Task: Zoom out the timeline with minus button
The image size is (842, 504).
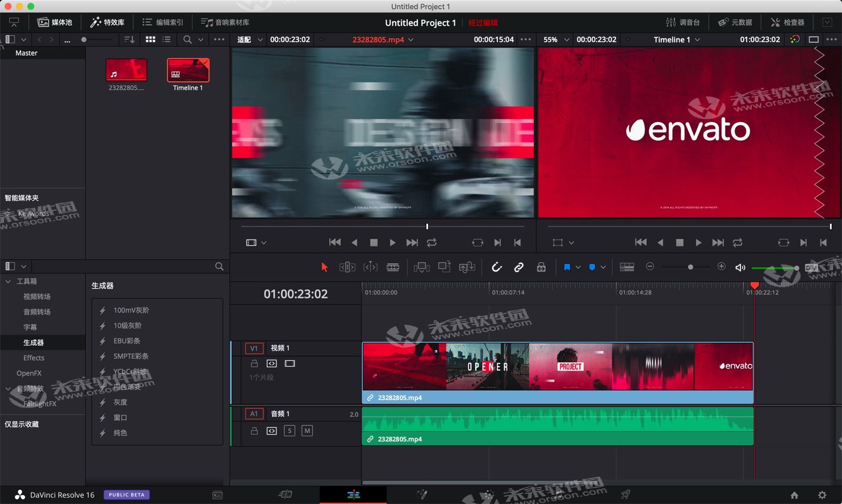Action: pos(650,267)
